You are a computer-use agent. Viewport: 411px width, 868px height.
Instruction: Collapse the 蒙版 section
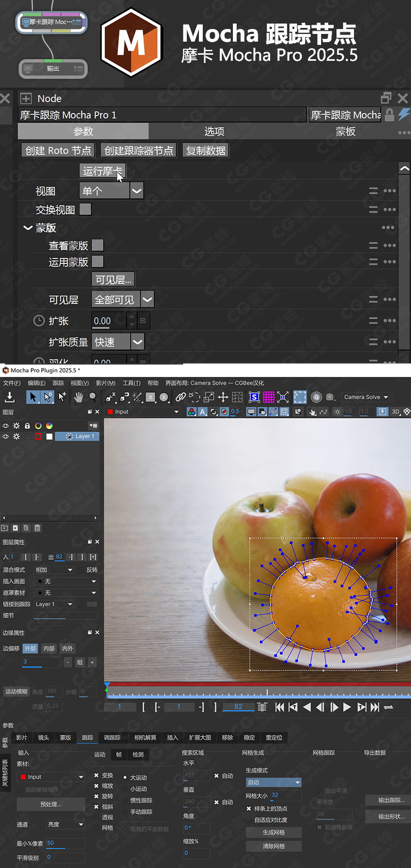click(28, 228)
